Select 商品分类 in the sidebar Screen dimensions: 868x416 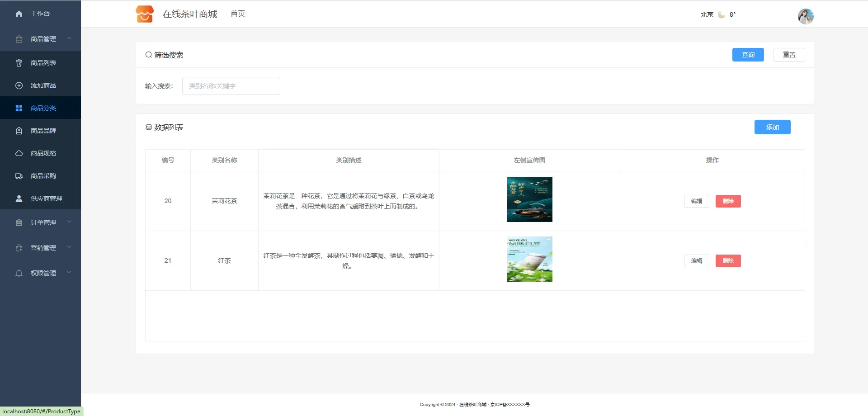[x=43, y=108]
